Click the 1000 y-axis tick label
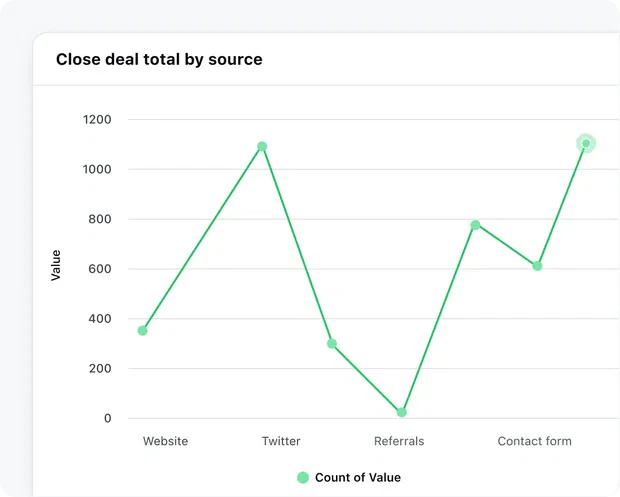 tap(97, 169)
